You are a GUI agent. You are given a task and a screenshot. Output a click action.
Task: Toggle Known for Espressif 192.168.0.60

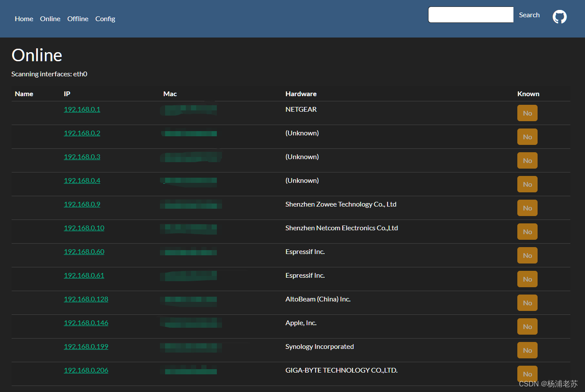(x=527, y=255)
